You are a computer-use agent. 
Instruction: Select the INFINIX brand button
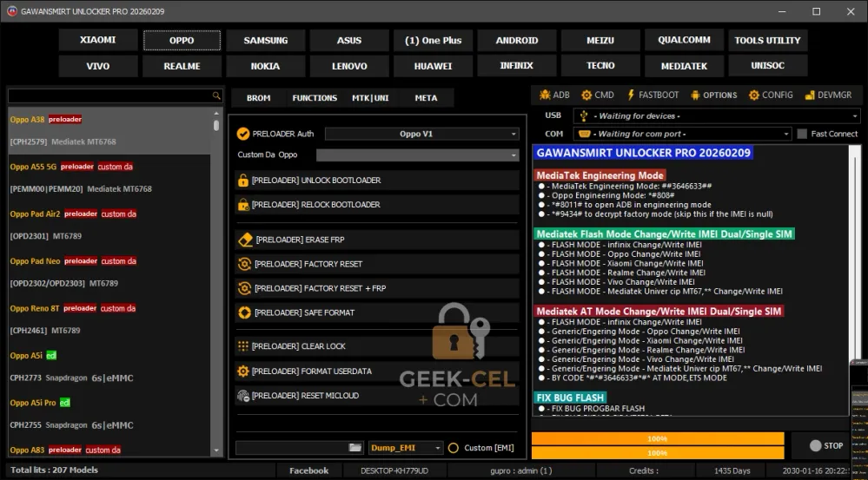pos(516,66)
